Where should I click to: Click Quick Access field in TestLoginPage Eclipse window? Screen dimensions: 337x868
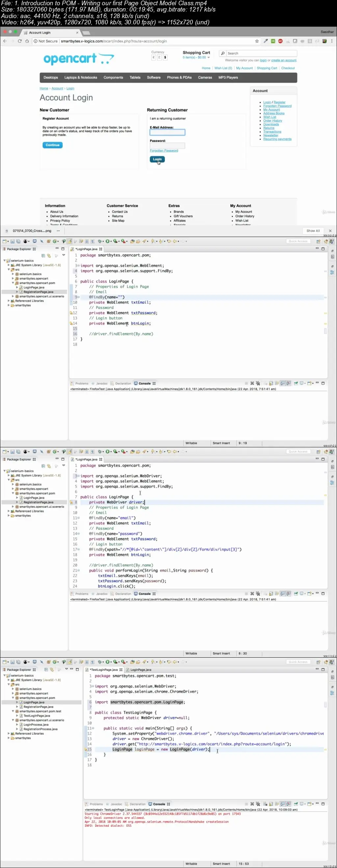coord(298,662)
